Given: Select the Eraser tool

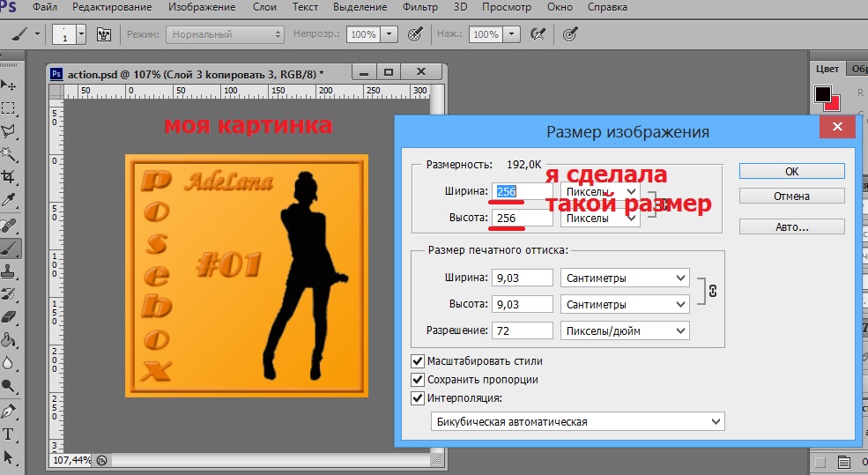Looking at the screenshot, I should tap(9, 316).
